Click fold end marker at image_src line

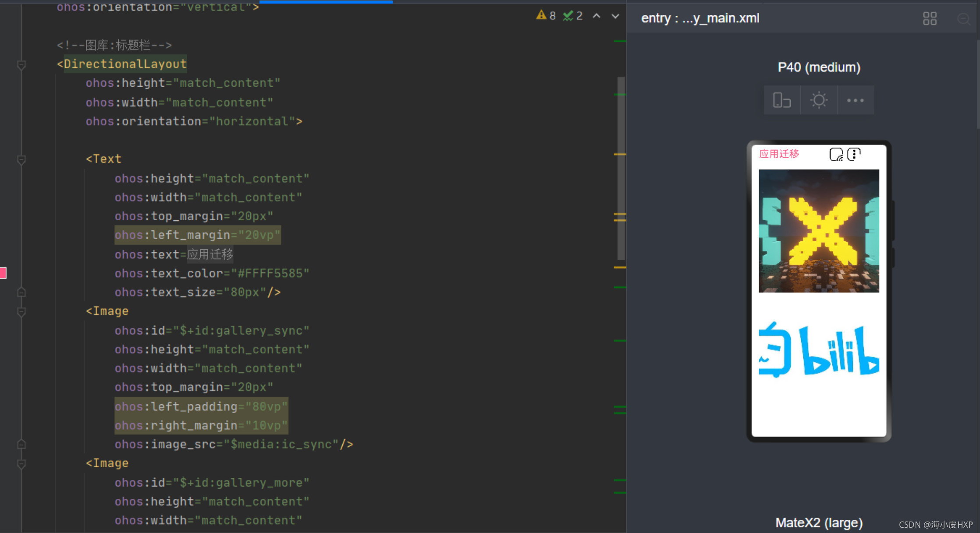(21, 445)
